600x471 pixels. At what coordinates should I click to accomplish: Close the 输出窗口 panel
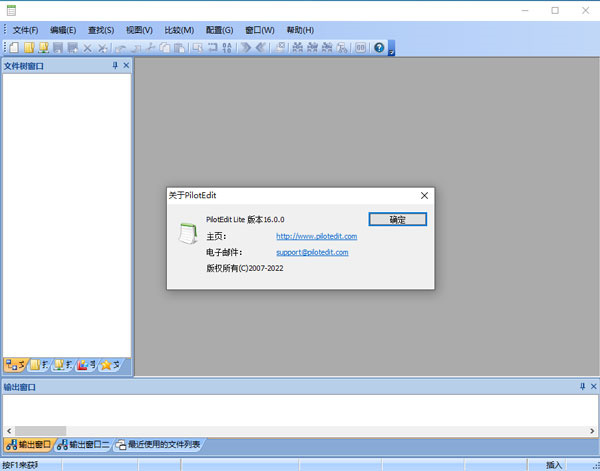(593, 386)
